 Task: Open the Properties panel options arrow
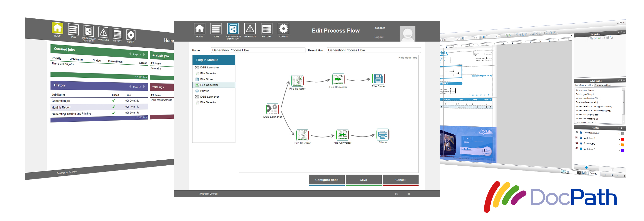tap(619, 33)
